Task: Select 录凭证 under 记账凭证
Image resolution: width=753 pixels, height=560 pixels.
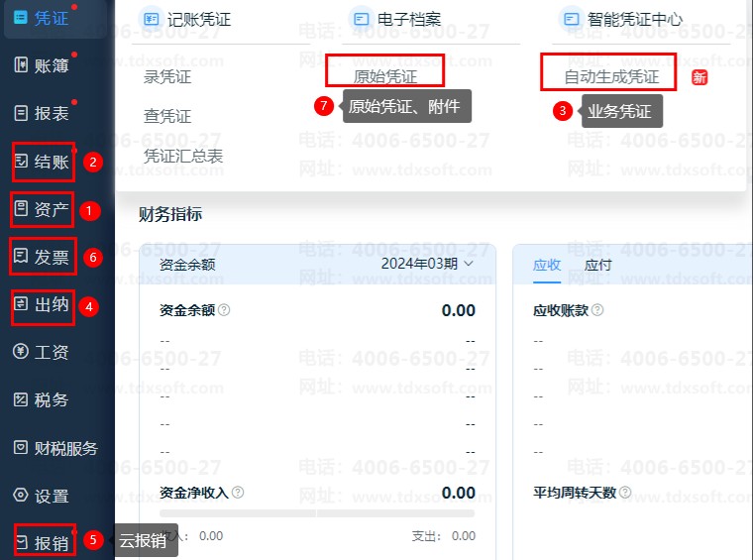Action: coord(167,76)
